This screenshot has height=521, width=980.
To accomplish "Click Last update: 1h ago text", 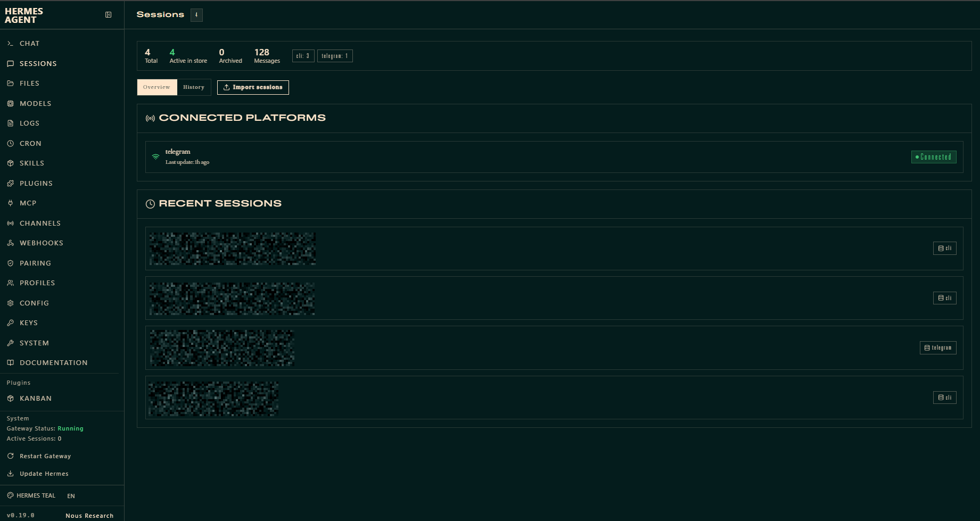I will point(187,162).
